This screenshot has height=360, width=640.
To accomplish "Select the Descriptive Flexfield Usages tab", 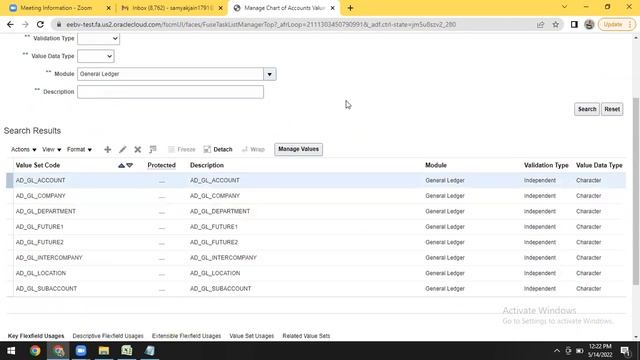I will [x=108, y=336].
